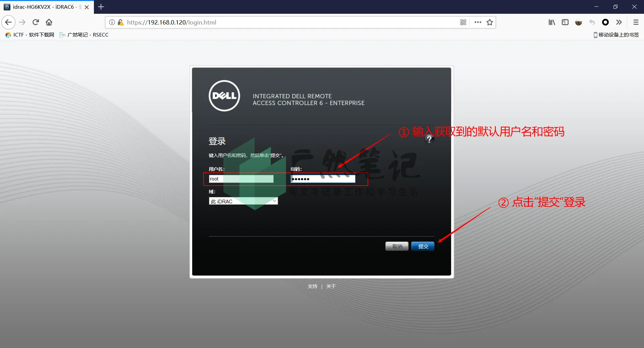Click the Dell logo
Viewport: 644px width, 348px height.
click(224, 96)
